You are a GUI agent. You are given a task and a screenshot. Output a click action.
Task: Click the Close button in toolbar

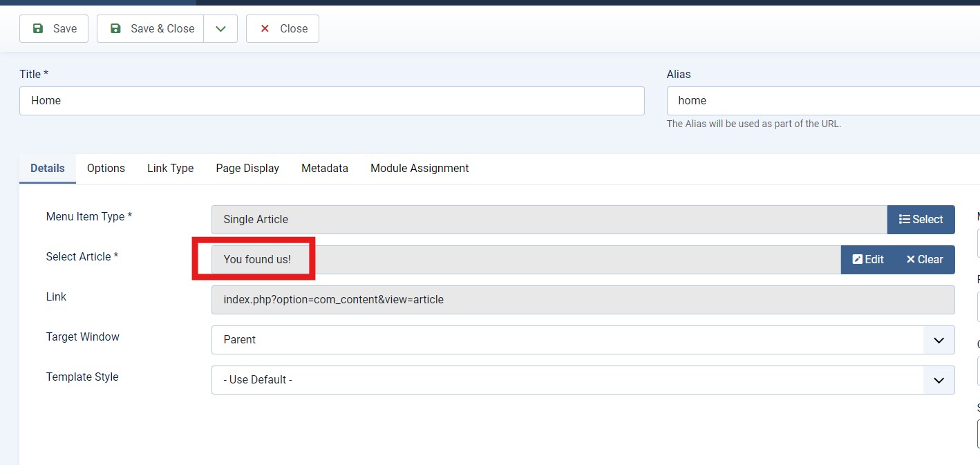click(283, 29)
